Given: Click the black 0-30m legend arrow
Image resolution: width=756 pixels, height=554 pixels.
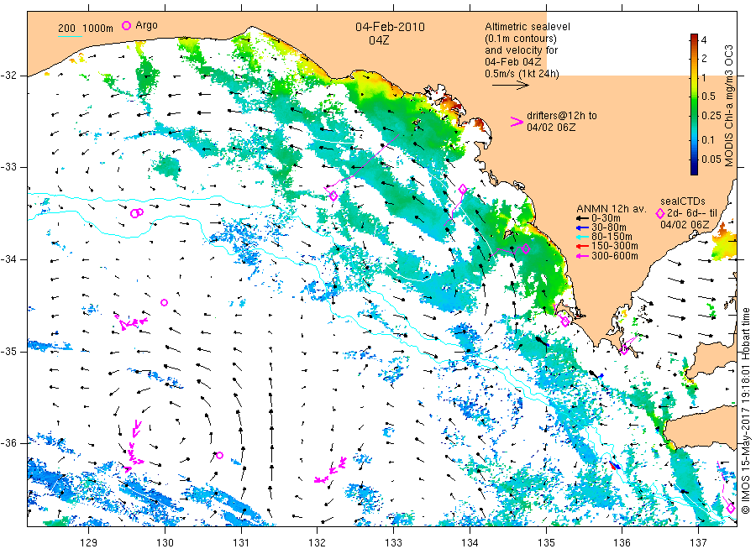Looking at the screenshot, I should pos(582,218).
